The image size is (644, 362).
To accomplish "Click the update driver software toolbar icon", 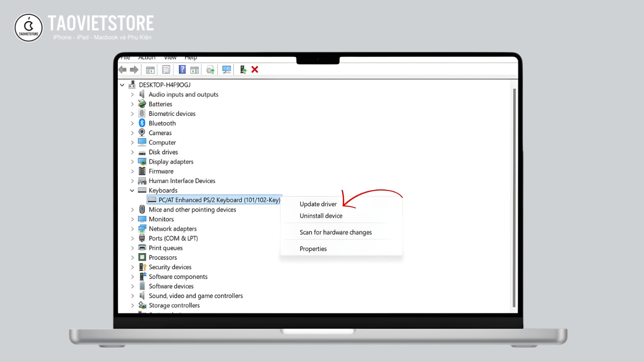I will [211, 70].
